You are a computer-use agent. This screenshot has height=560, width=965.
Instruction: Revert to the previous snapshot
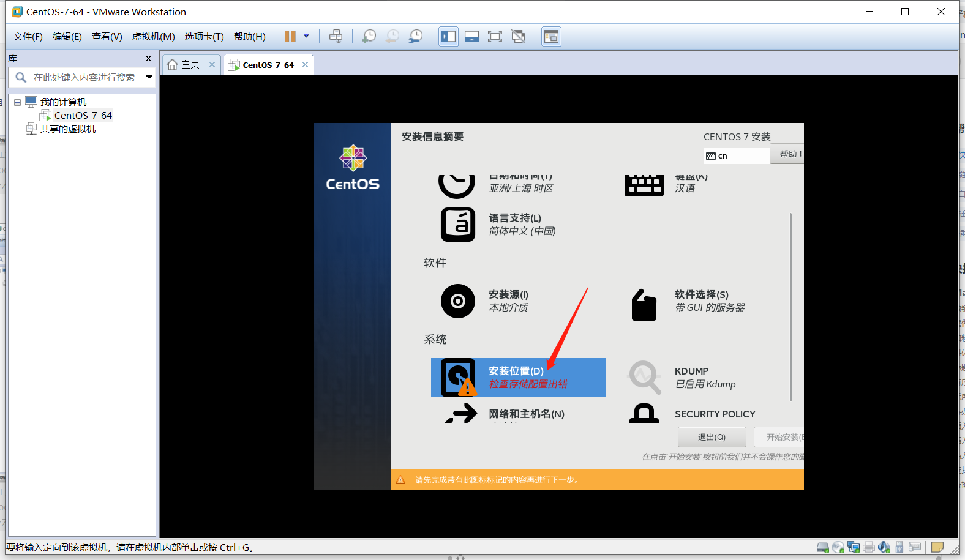392,37
